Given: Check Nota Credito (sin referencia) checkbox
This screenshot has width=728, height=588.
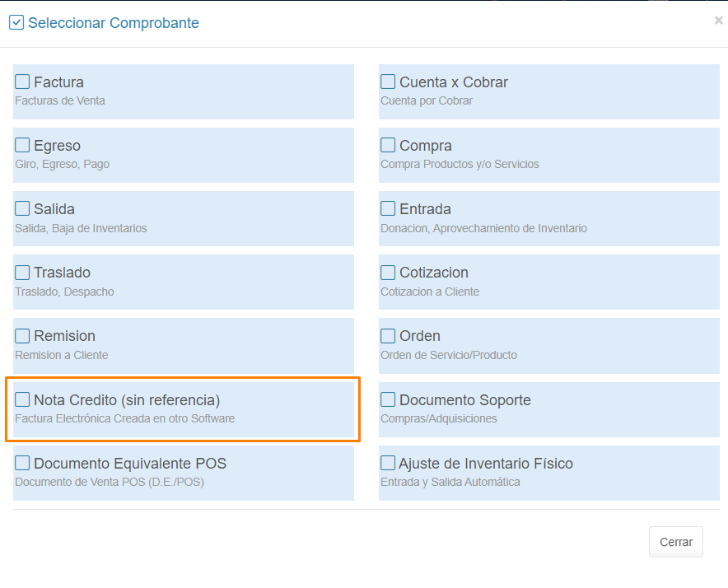Looking at the screenshot, I should coord(22,399).
